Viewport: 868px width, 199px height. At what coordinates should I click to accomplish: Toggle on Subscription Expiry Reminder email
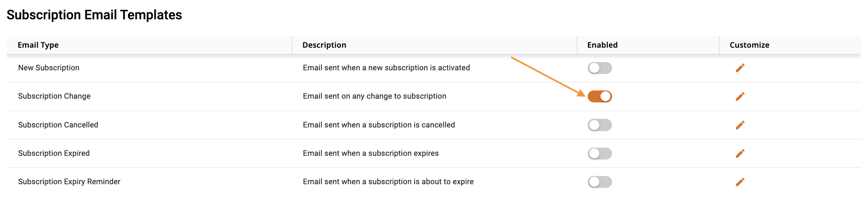[x=600, y=182]
